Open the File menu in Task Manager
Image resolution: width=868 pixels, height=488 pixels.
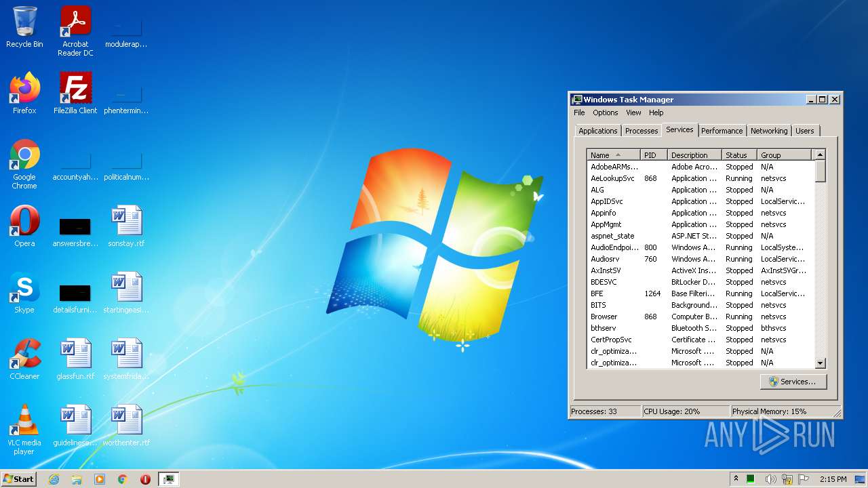click(x=579, y=113)
